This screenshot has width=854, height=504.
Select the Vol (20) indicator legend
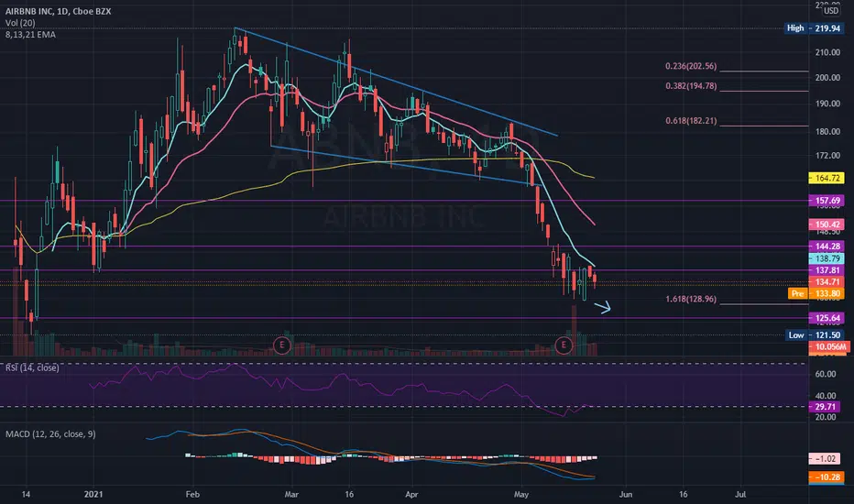pyautogui.click(x=20, y=23)
